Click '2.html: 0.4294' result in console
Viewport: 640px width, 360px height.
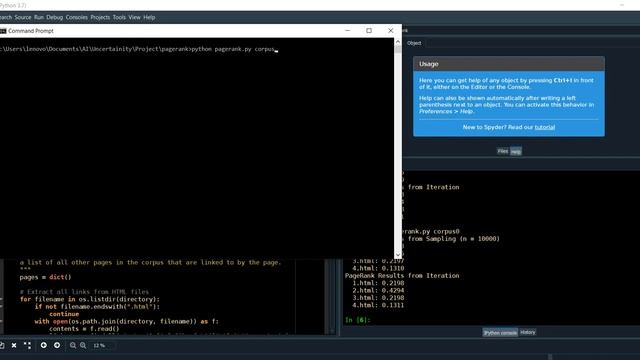(x=378, y=291)
